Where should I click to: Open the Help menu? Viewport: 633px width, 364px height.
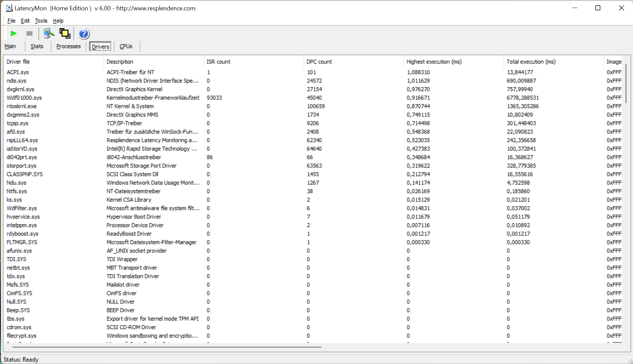(x=58, y=21)
